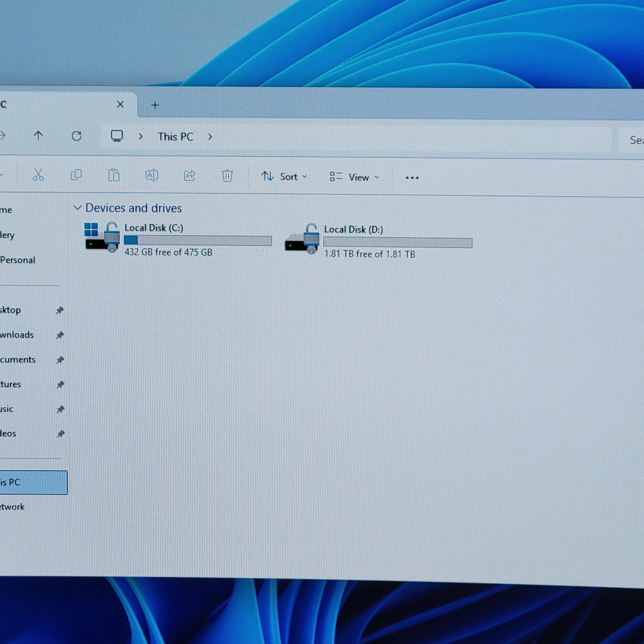Go up one folder level
Viewport: 644px width, 644px height.
click(x=38, y=135)
